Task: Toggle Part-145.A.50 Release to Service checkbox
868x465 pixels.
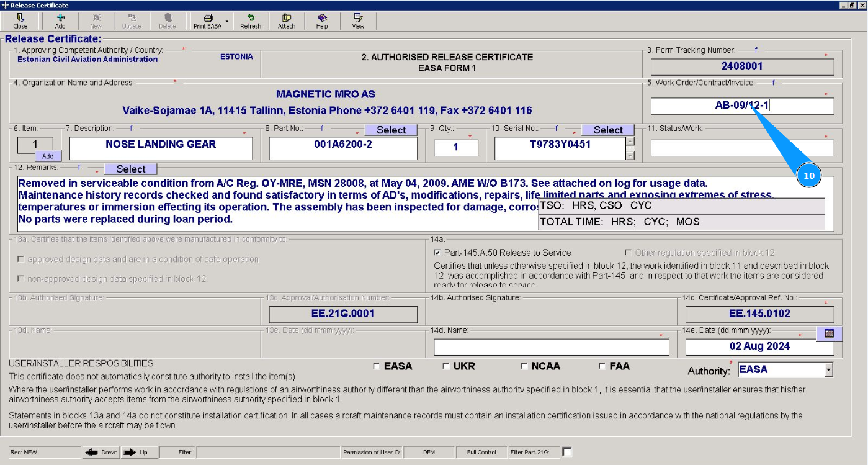Action: [x=438, y=253]
